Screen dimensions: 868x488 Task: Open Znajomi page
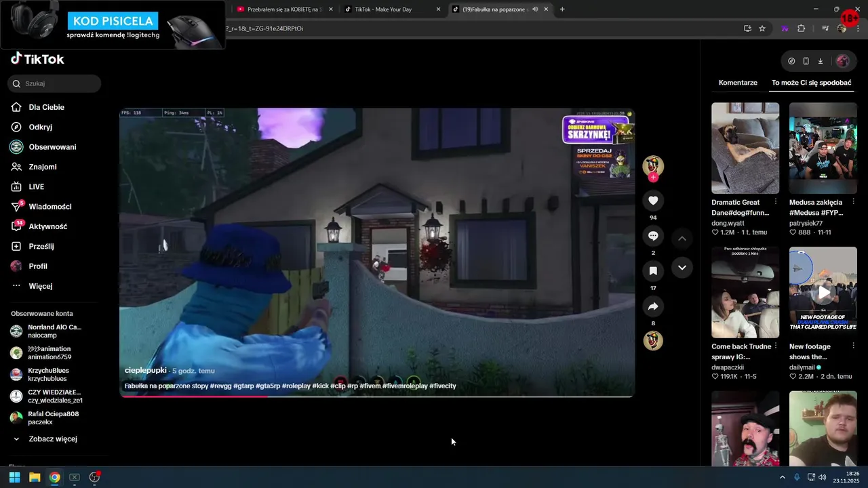[x=42, y=167]
